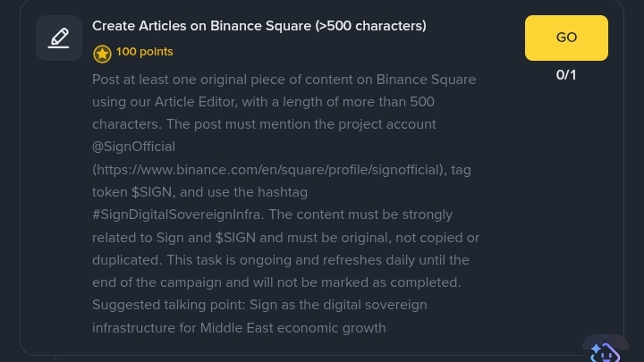Screen dimensions: 644x362
Task: Click the @SignOfficial account mention
Action: click(133, 147)
